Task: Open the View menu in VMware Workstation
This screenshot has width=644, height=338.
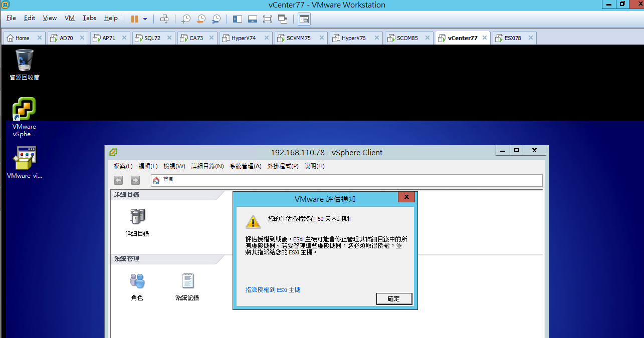Action: coord(50,18)
